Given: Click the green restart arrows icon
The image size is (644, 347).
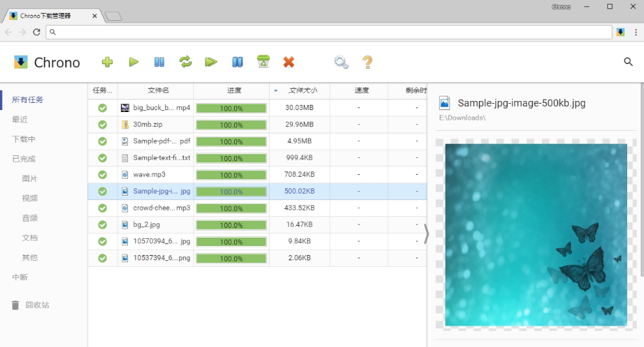Looking at the screenshot, I should click(186, 62).
